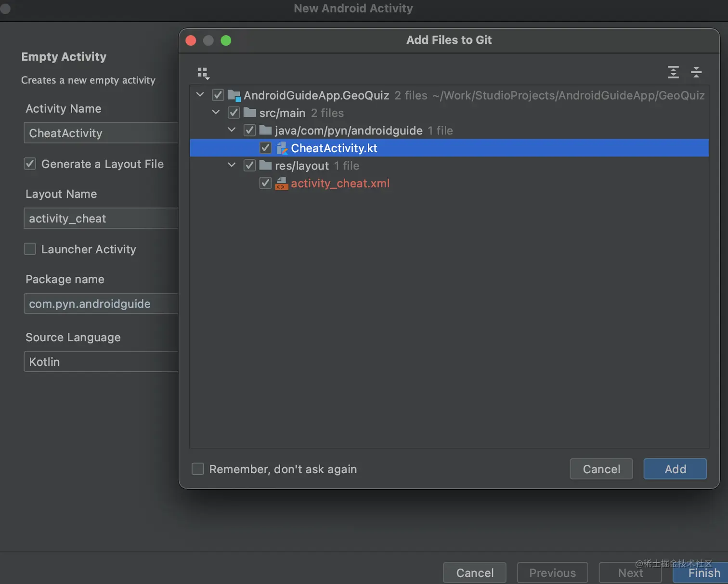The image size is (728, 584).
Task: Collapse the src/main tree node
Action: pyautogui.click(x=216, y=112)
